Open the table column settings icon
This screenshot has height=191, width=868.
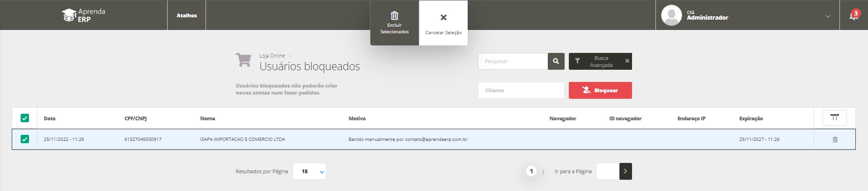[x=834, y=118]
